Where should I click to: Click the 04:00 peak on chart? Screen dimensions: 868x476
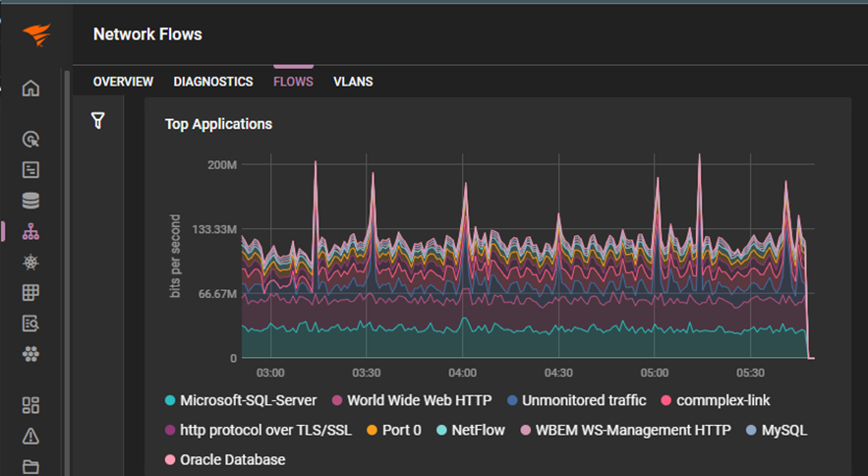[466, 184]
